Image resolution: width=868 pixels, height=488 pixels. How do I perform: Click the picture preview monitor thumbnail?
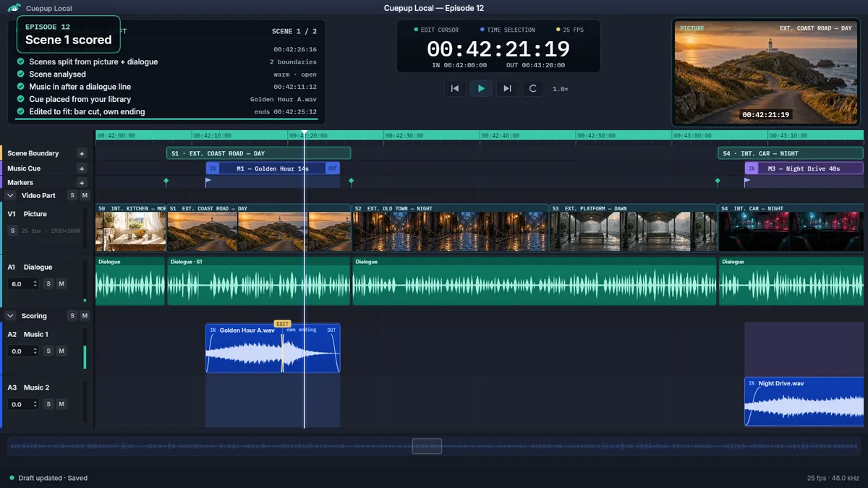(x=765, y=72)
